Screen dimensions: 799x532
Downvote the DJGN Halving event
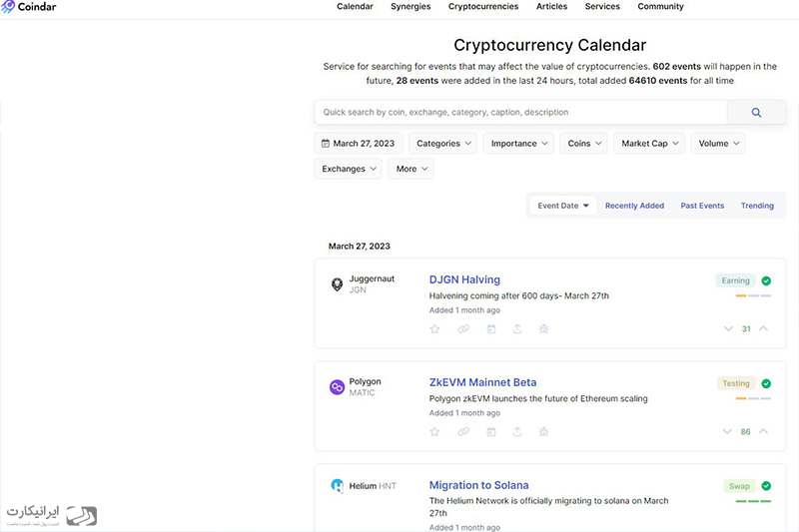[728, 328]
